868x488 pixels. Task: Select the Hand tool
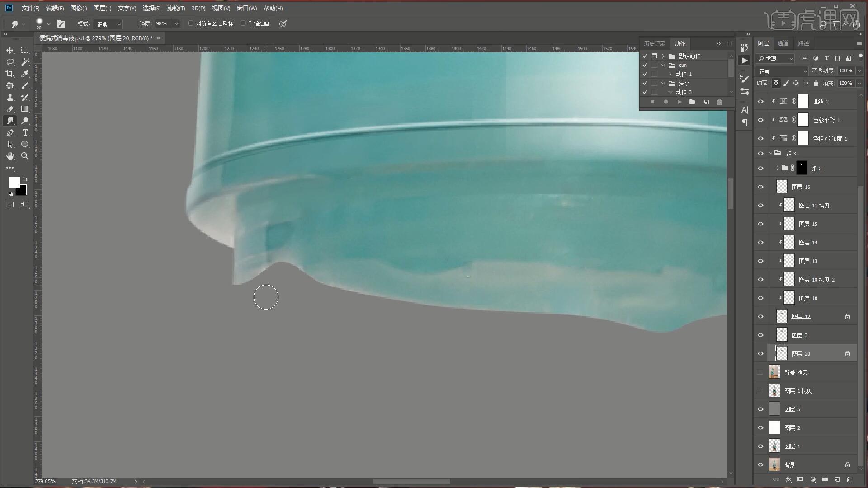coord(10,156)
